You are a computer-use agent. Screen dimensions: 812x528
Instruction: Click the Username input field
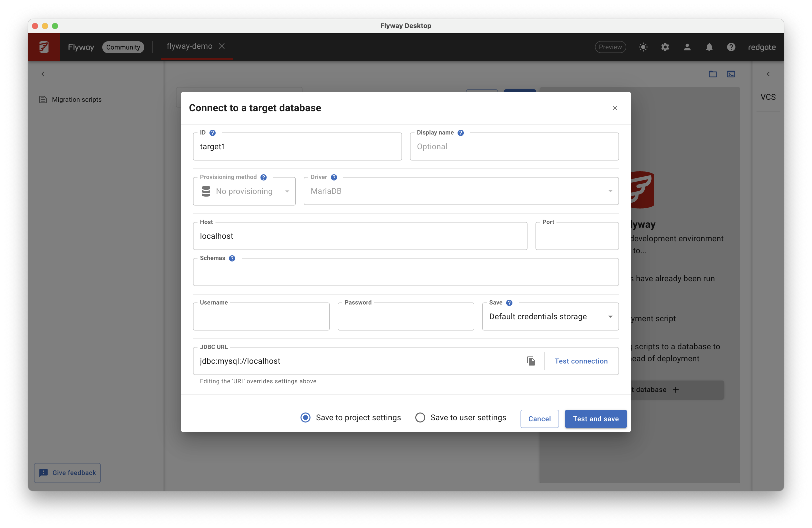[261, 316]
